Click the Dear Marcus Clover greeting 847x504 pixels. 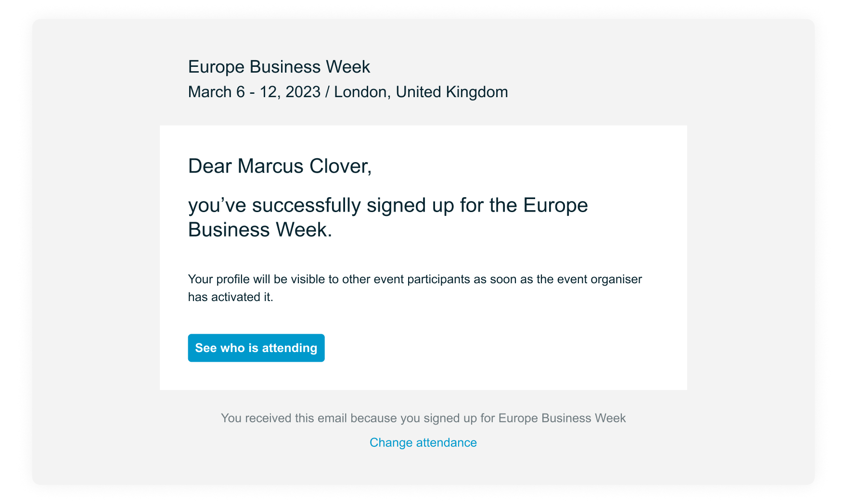[x=280, y=166]
